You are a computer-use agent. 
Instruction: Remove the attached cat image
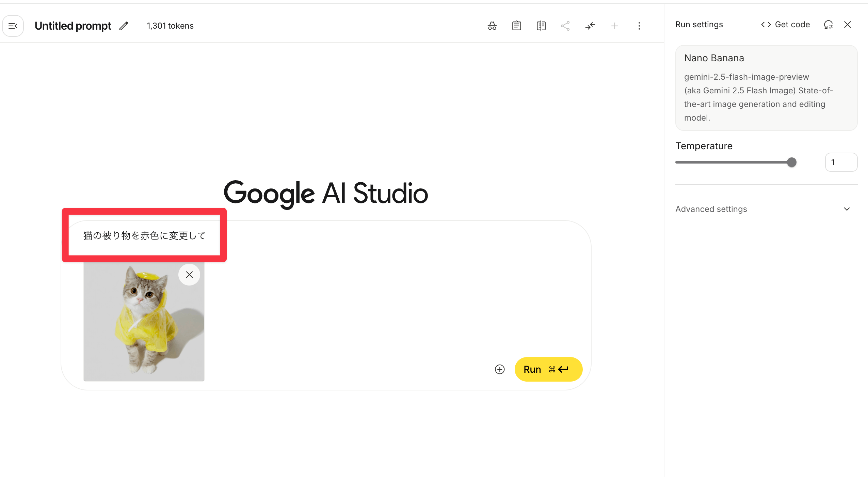(x=189, y=275)
